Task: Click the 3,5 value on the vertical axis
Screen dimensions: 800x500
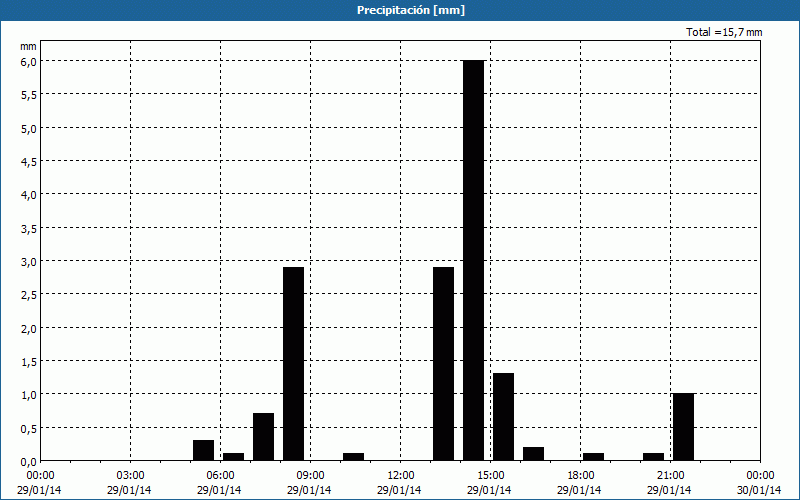Action: 29,228
